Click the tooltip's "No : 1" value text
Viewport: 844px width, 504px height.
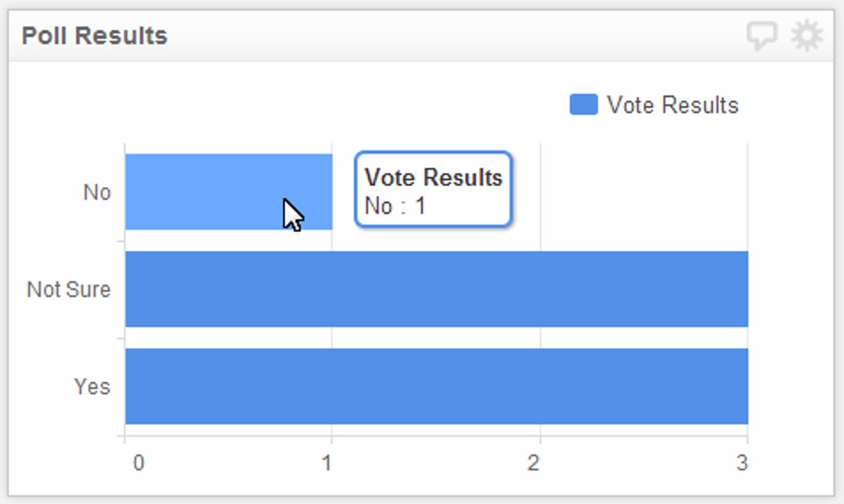click(395, 206)
